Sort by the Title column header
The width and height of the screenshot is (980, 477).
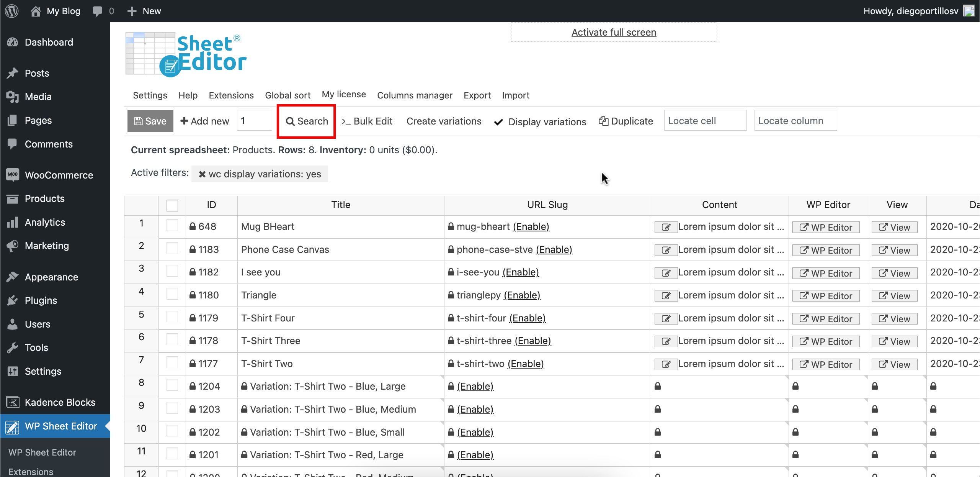point(341,205)
